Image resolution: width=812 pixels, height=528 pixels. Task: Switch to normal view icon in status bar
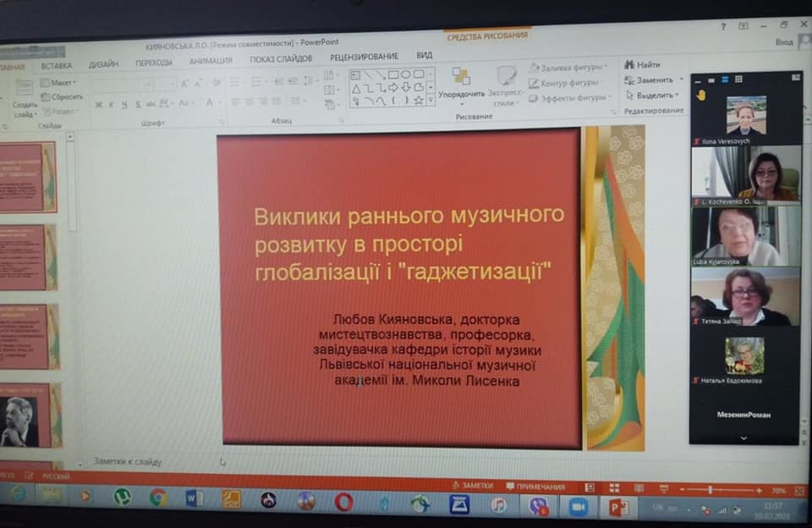(590, 487)
